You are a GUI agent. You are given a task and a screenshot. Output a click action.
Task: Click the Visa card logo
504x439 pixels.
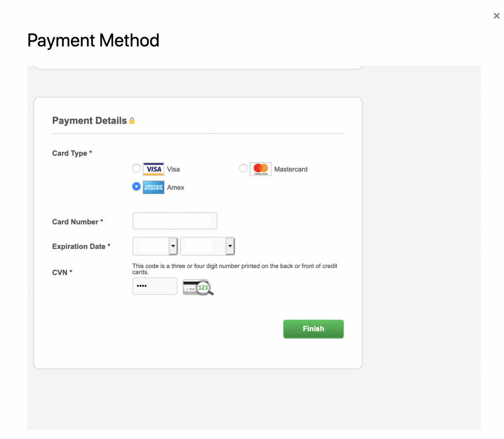(x=154, y=169)
